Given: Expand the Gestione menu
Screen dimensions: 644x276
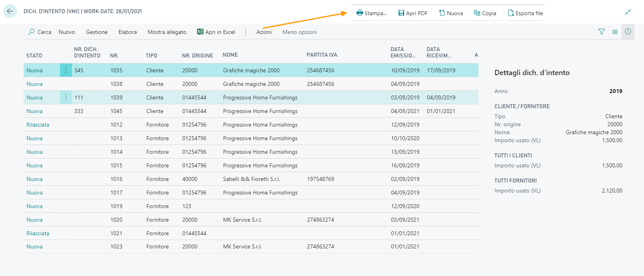Looking at the screenshot, I should tap(97, 32).
